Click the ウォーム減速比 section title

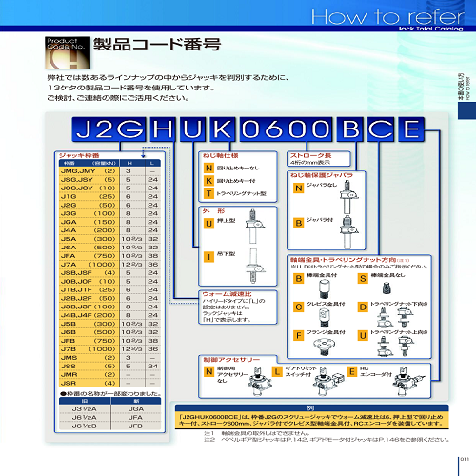(x=227, y=294)
